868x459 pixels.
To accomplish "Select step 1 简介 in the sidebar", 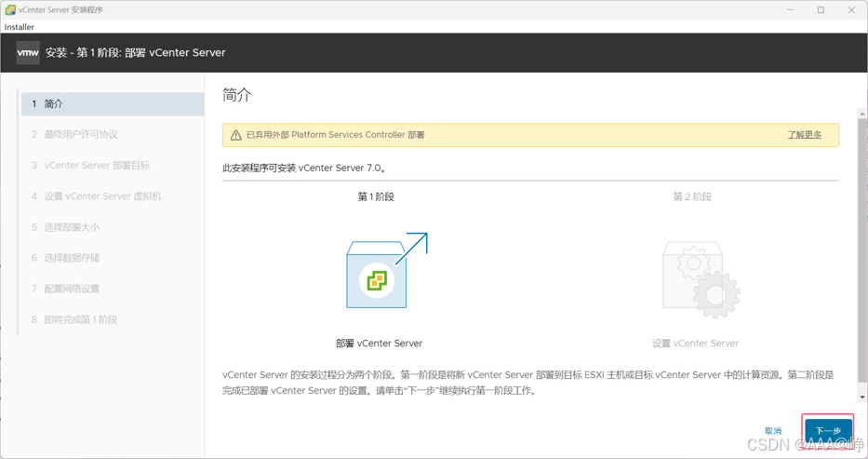I will point(113,104).
